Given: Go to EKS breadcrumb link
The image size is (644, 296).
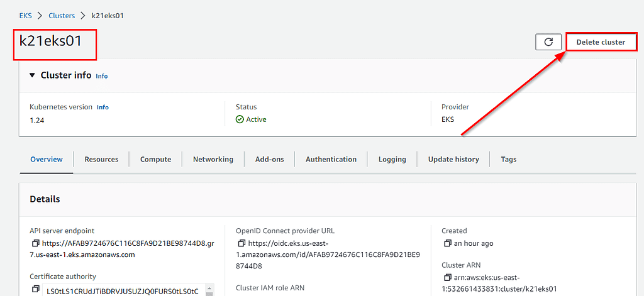Looking at the screenshot, I should (x=26, y=16).
